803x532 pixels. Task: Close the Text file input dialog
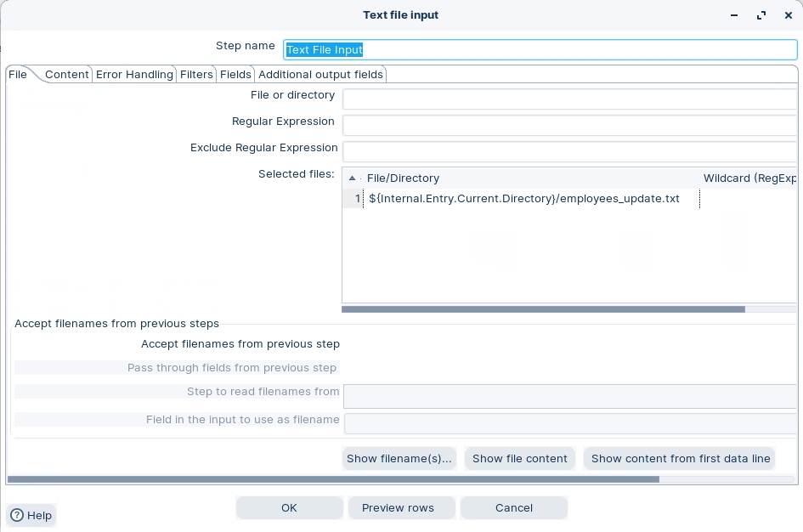coord(788,15)
